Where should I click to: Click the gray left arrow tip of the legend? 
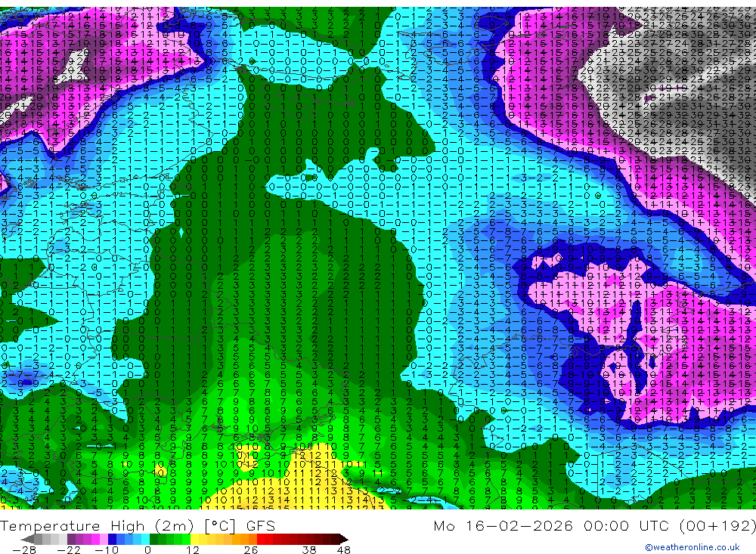pyautogui.click(x=28, y=539)
